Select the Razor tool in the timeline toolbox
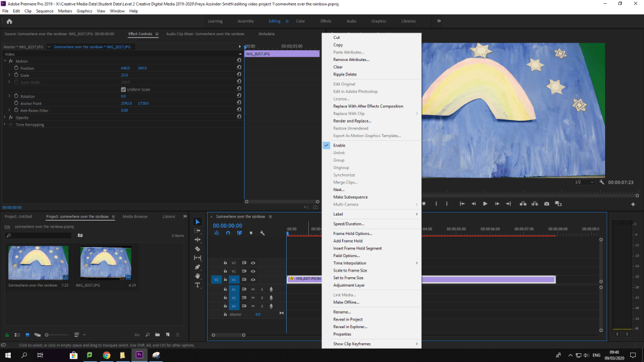Image resolution: width=644 pixels, height=362 pixels. coord(197,249)
